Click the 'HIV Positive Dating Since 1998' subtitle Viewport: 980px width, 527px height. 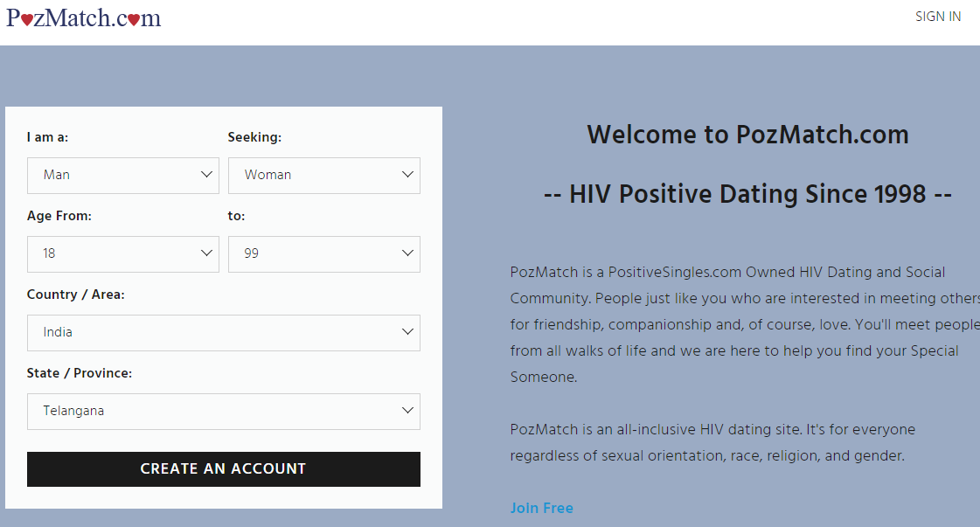747,194
